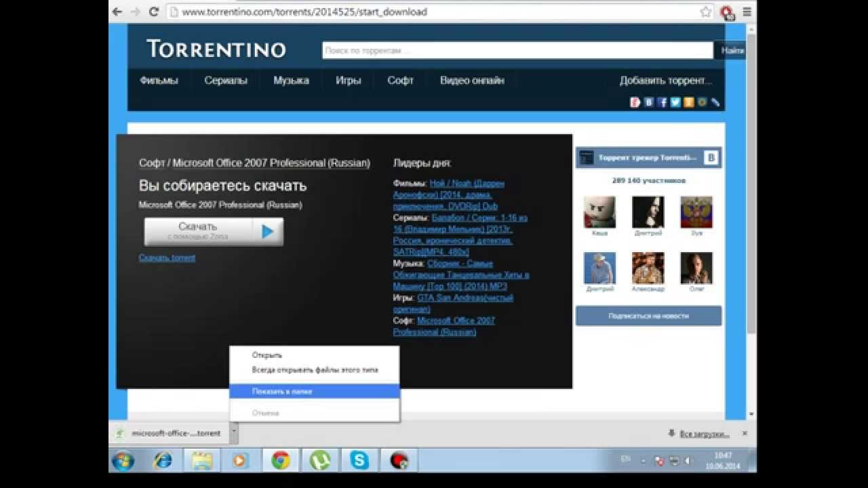This screenshot has width=868, height=488.
Task: Click Подписаться на новости button
Action: coord(648,316)
